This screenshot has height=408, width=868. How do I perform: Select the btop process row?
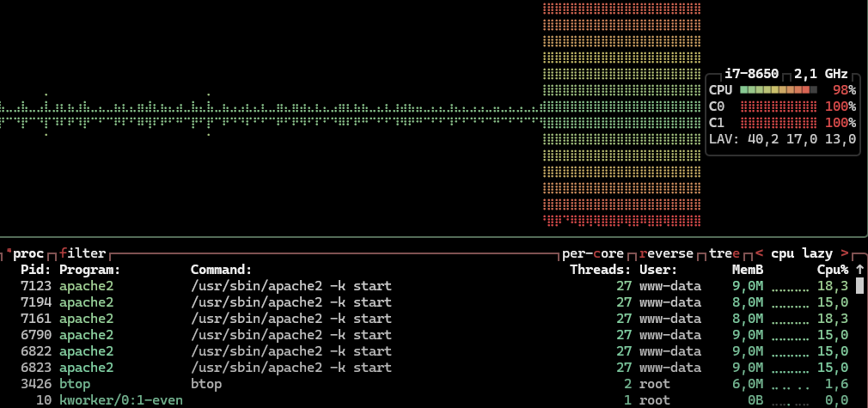point(344,384)
